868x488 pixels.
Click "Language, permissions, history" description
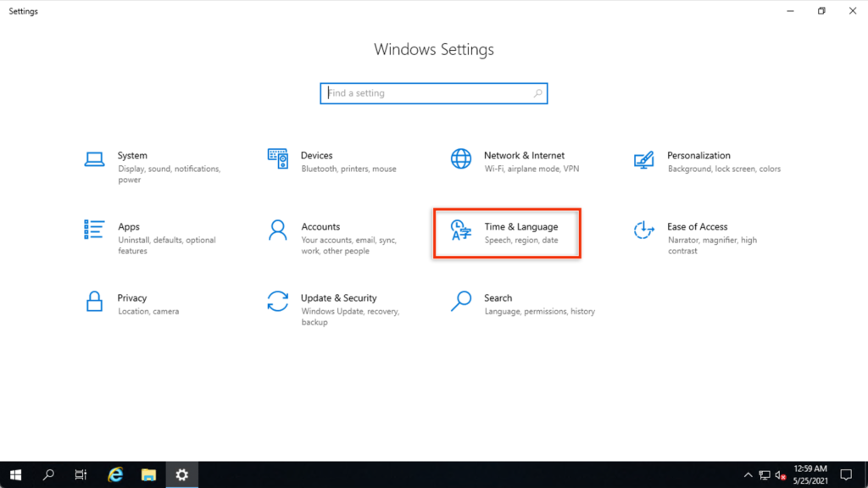(540, 312)
